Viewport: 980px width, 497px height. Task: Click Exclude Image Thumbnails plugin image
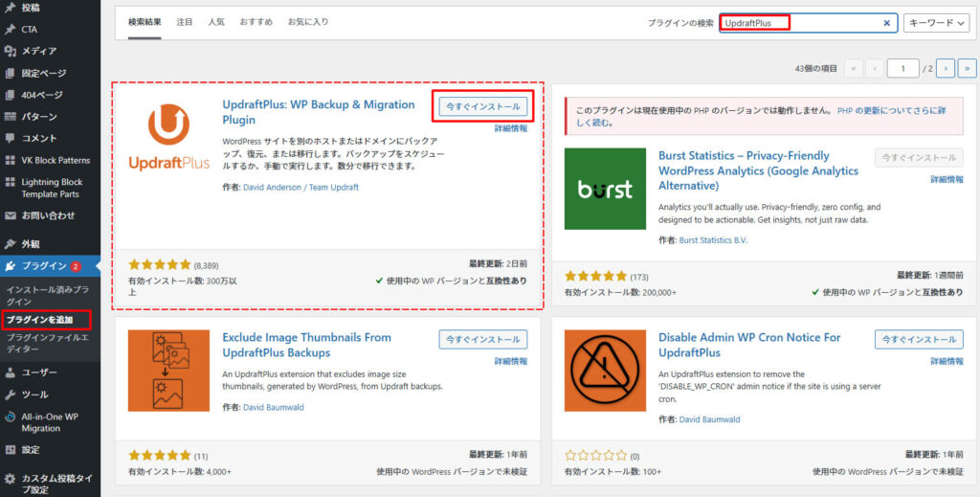[168, 371]
